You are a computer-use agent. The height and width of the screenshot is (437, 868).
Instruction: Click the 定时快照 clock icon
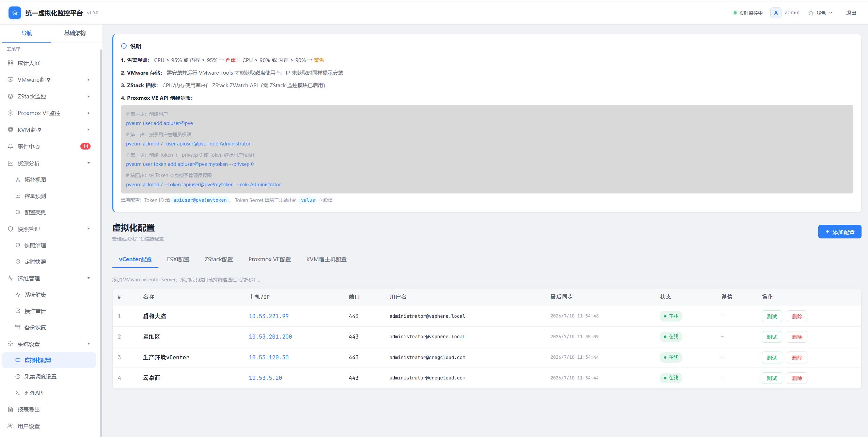pos(18,262)
